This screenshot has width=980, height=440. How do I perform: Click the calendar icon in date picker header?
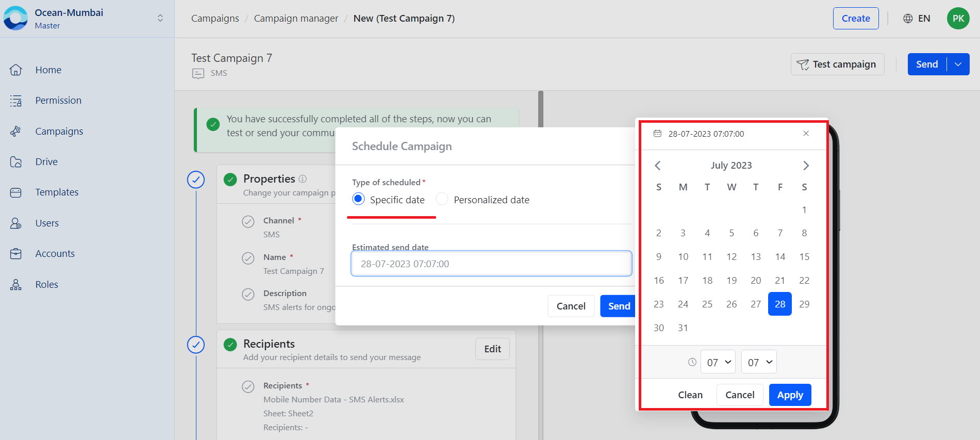pyautogui.click(x=657, y=134)
